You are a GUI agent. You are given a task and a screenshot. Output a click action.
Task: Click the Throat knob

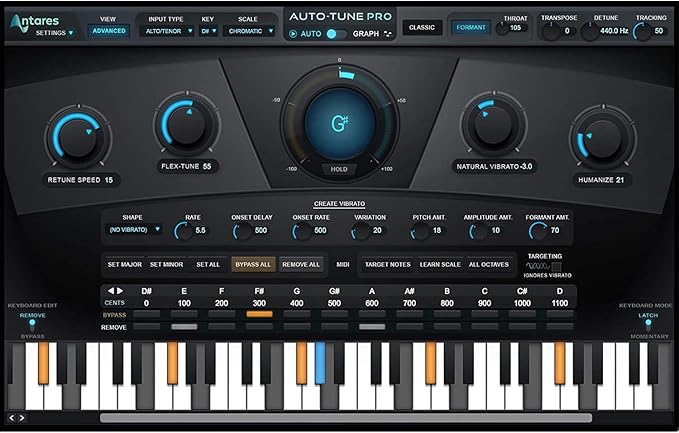(502, 29)
